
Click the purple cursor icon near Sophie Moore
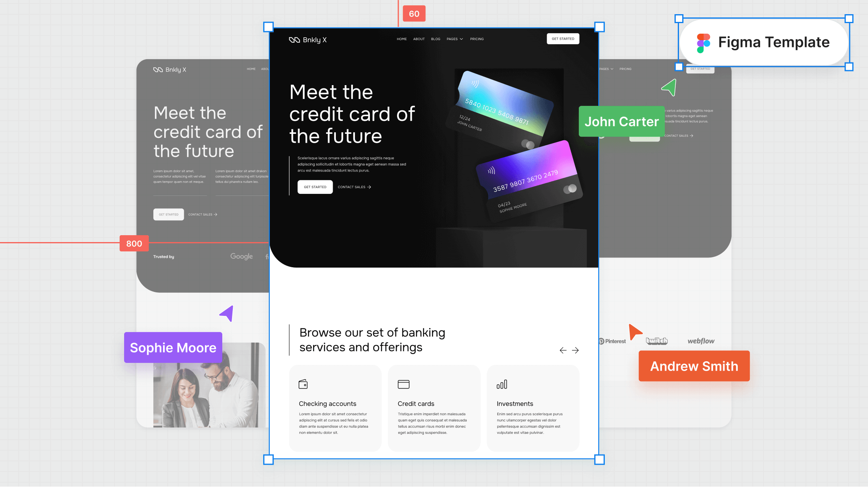227,313
